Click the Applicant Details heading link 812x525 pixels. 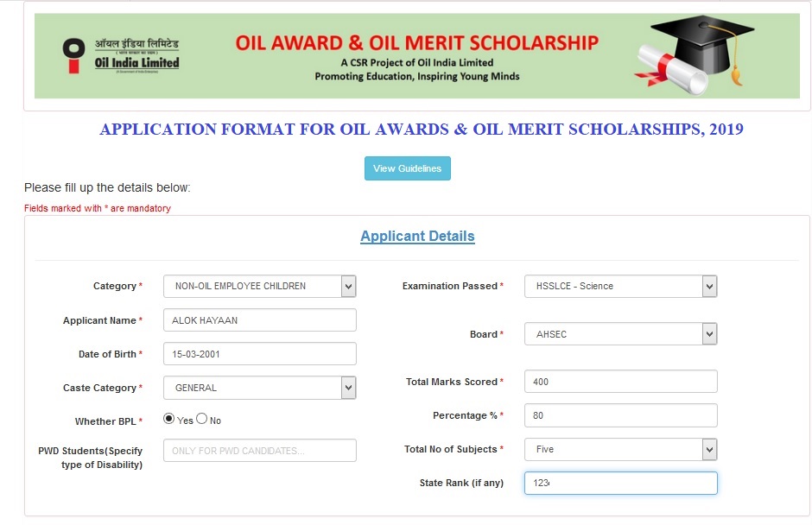[x=417, y=236]
